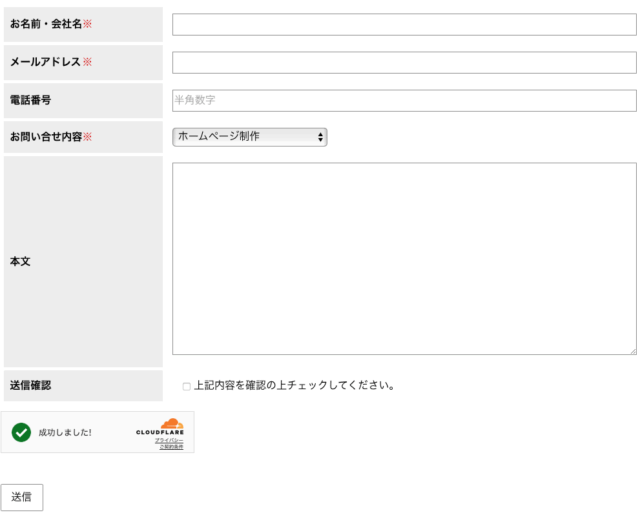The image size is (640, 515).
Task: Click the お名前・会社名 field label
Action: tap(46, 24)
